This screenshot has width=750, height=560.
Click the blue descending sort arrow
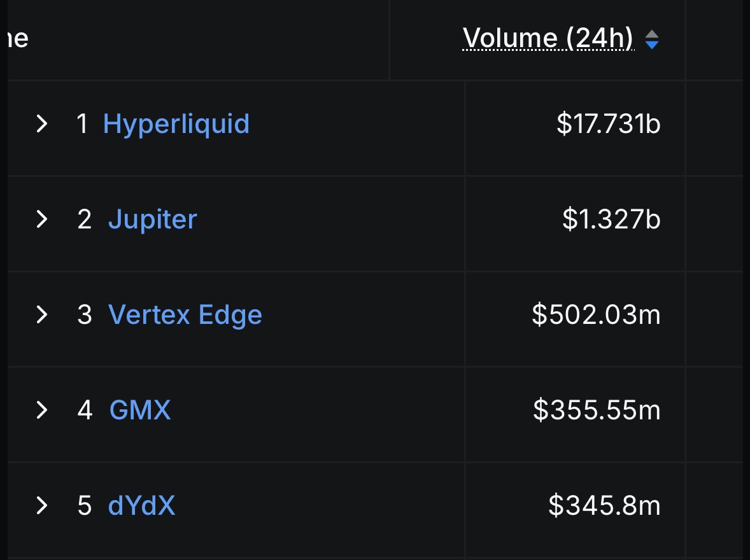click(652, 45)
